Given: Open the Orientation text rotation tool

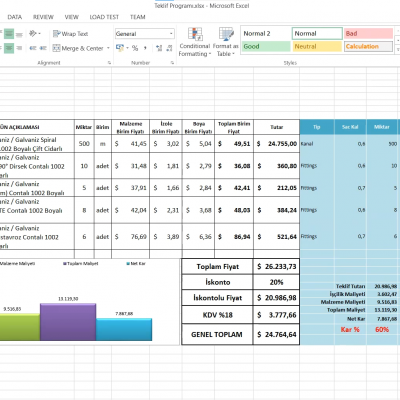Looking at the screenshot, I should [x=34, y=34].
